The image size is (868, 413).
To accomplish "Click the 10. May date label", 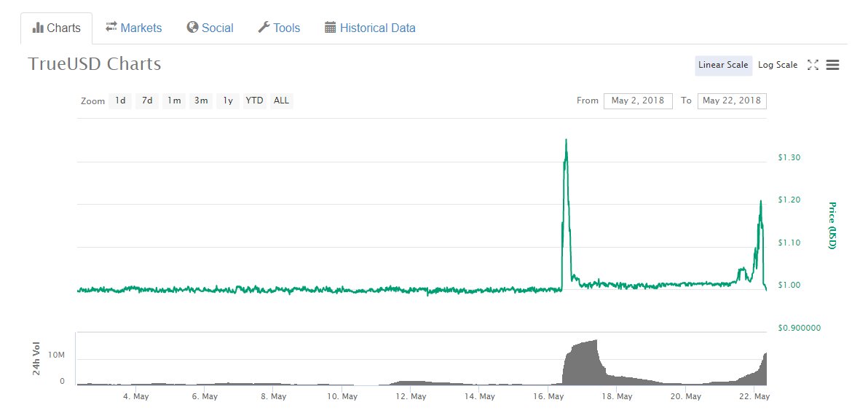I will (x=342, y=396).
